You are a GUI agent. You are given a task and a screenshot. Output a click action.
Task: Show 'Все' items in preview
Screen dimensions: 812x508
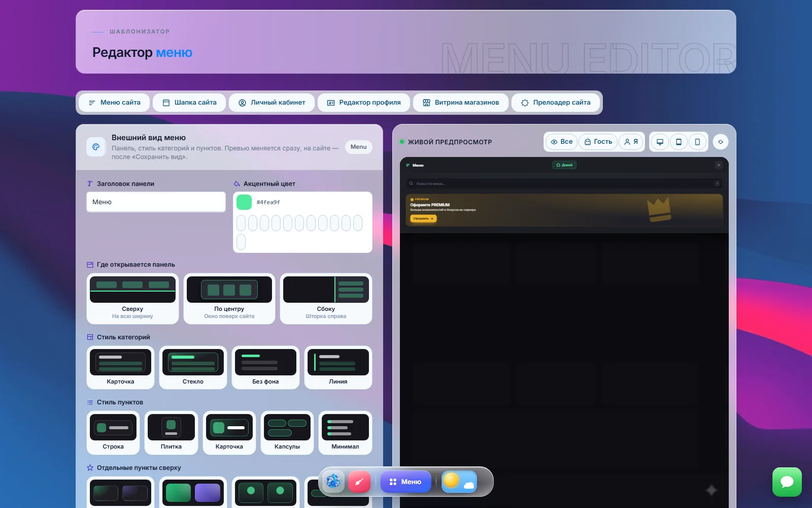coord(562,142)
